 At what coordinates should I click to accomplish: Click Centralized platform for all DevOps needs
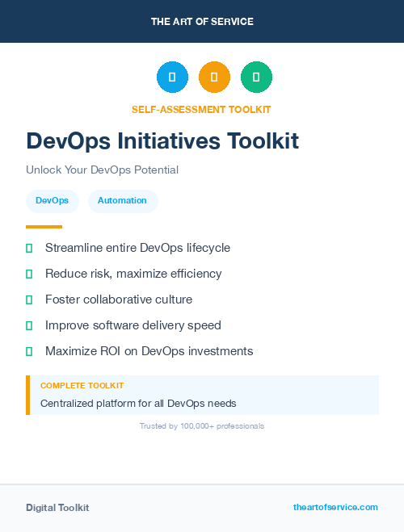(138, 404)
